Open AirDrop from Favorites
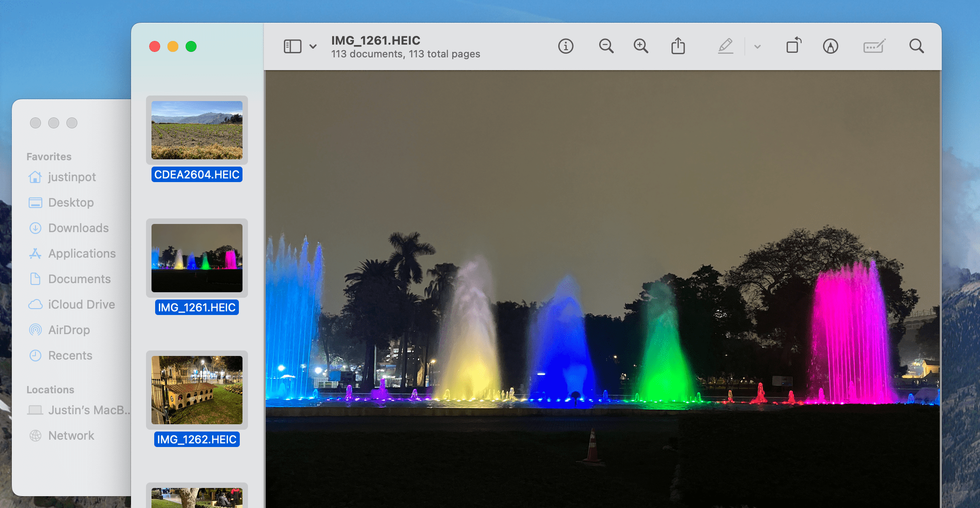980x508 pixels. coord(69,330)
